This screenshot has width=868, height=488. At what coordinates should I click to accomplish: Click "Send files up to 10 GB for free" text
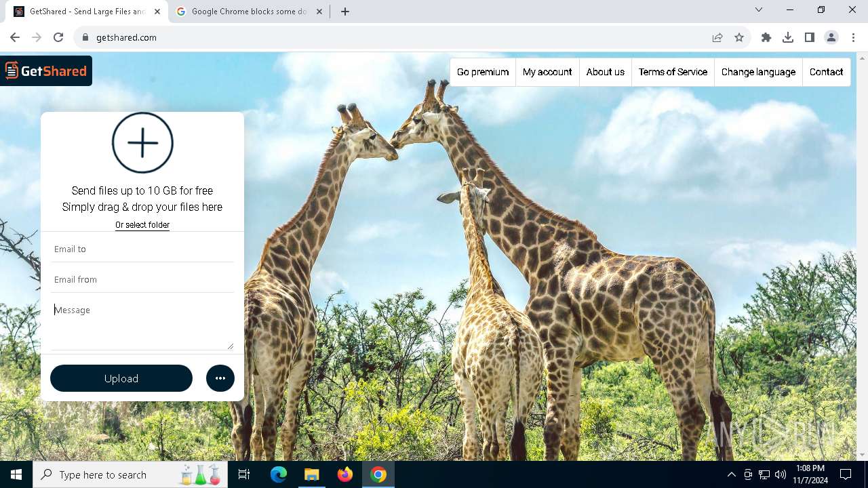tap(142, 191)
